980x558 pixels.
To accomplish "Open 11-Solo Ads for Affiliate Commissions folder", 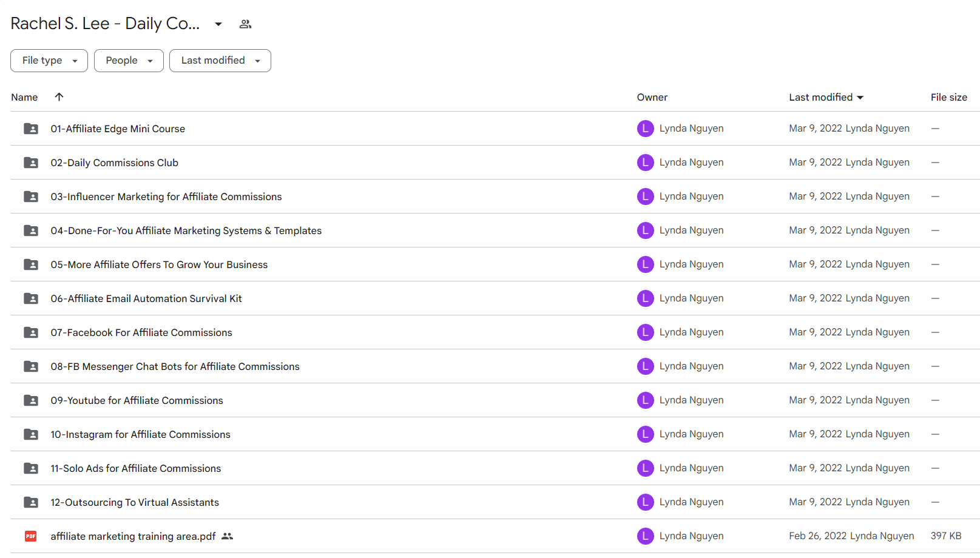I will [136, 468].
